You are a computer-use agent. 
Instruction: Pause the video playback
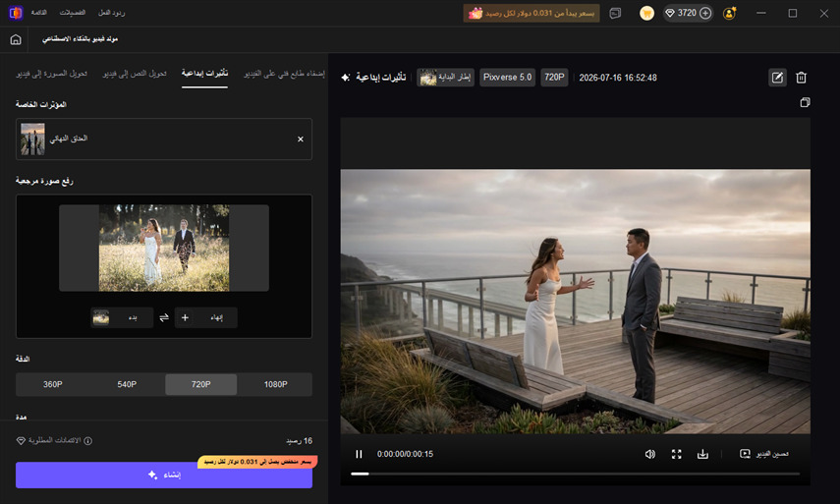(359, 454)
